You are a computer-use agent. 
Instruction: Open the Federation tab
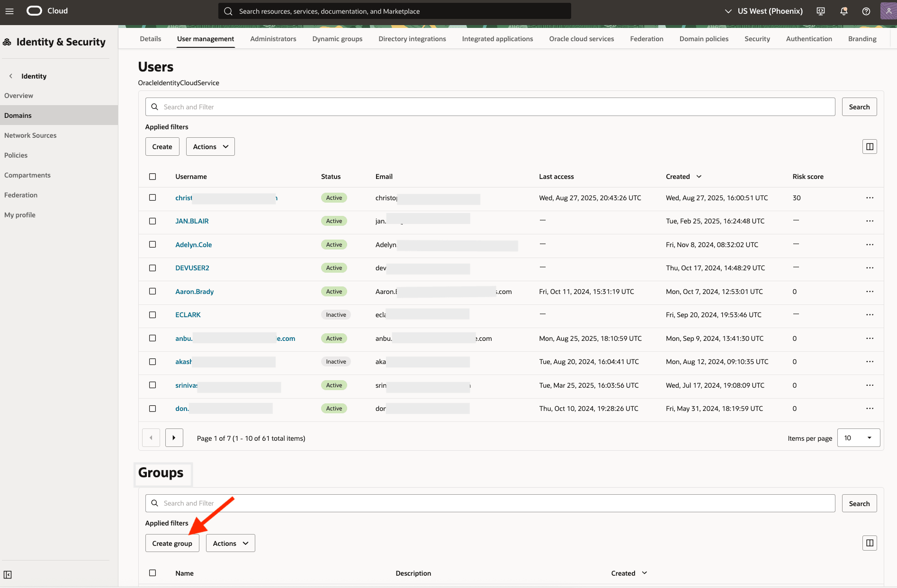pyautogui.click(x=646, y=38)
